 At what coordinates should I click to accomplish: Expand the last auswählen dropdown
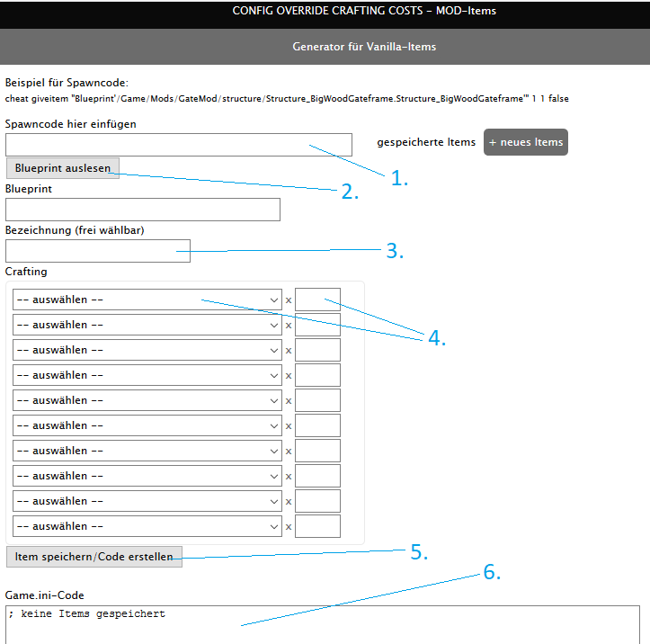pyautogui.click(x=147, y=526)
